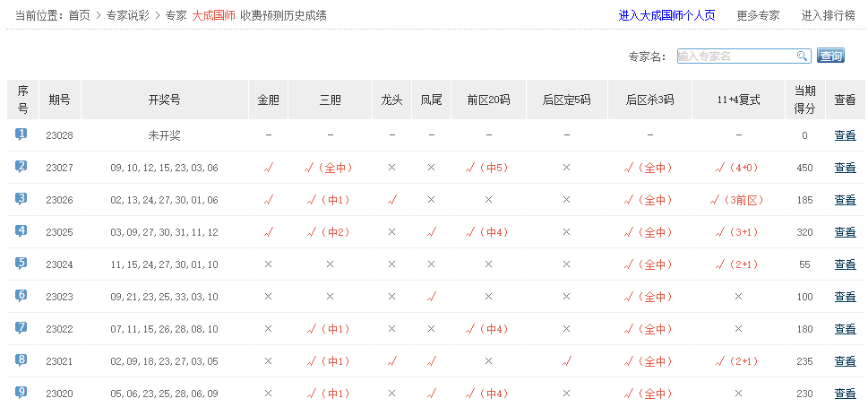This screenshot has width=868, height=407.
Task: Click the number 7 rank badge icon
Action: (x=21, y=328)
